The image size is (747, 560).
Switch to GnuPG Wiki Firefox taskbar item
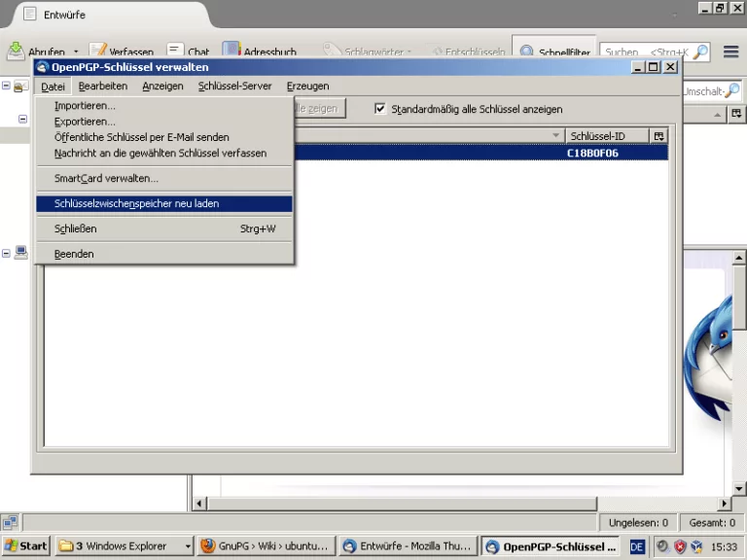(x=267, y=545)
